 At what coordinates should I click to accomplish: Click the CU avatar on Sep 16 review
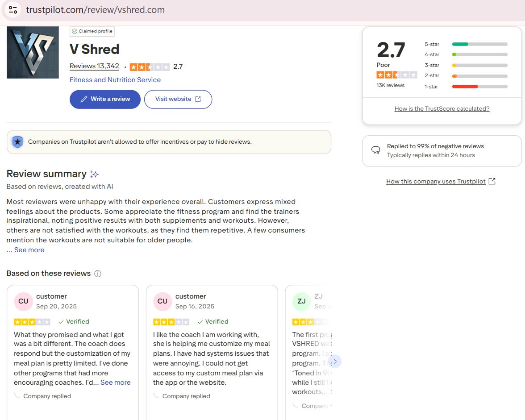pyautogui.click(x=162, y=301)
